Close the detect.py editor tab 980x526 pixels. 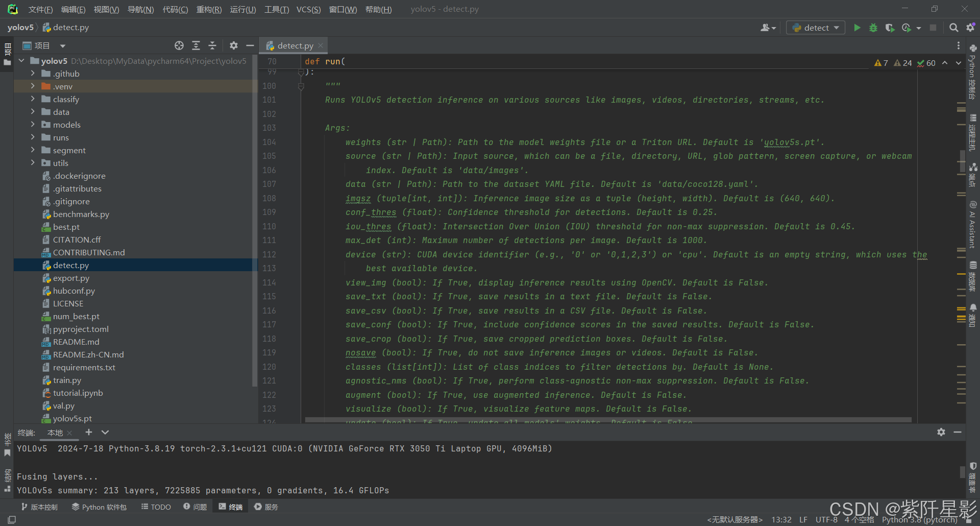pos(321,45)
